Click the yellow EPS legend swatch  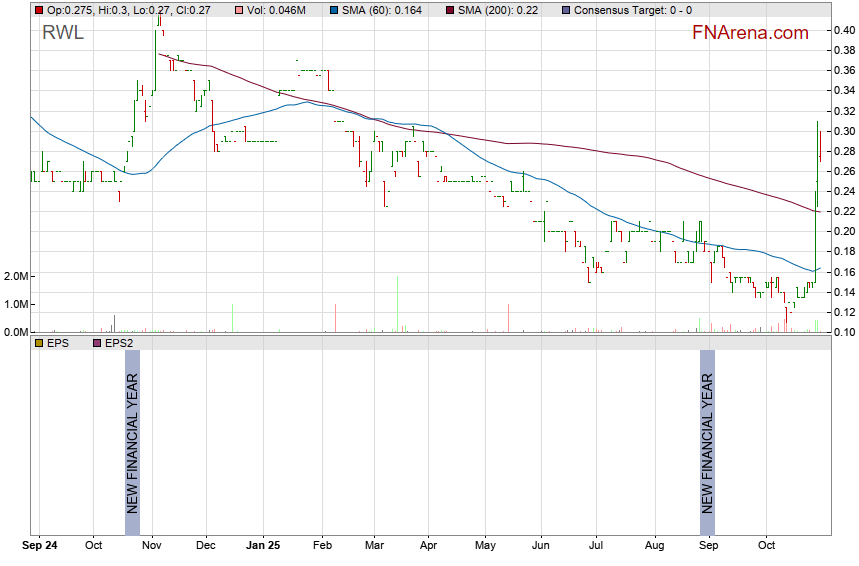[39, 343]
